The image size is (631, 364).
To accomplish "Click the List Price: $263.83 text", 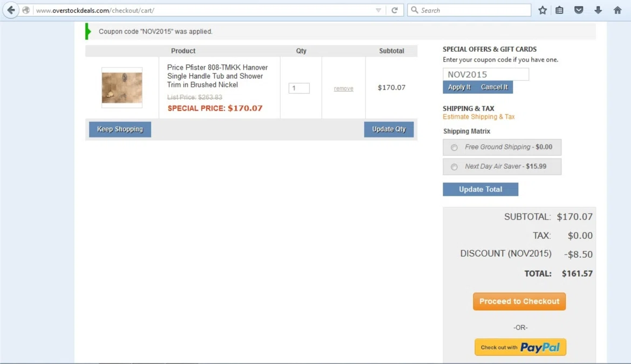I will pyautogui.click(x=194, y=97).
